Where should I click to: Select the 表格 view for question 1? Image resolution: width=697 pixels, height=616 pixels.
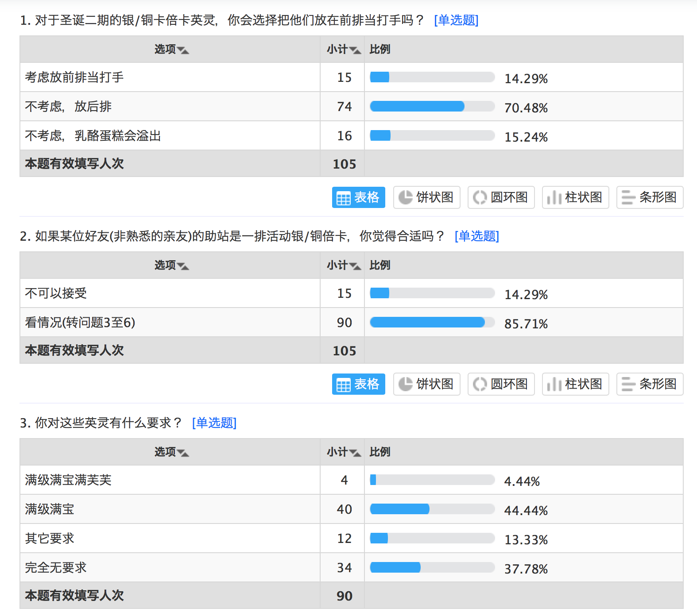(358, 197)
